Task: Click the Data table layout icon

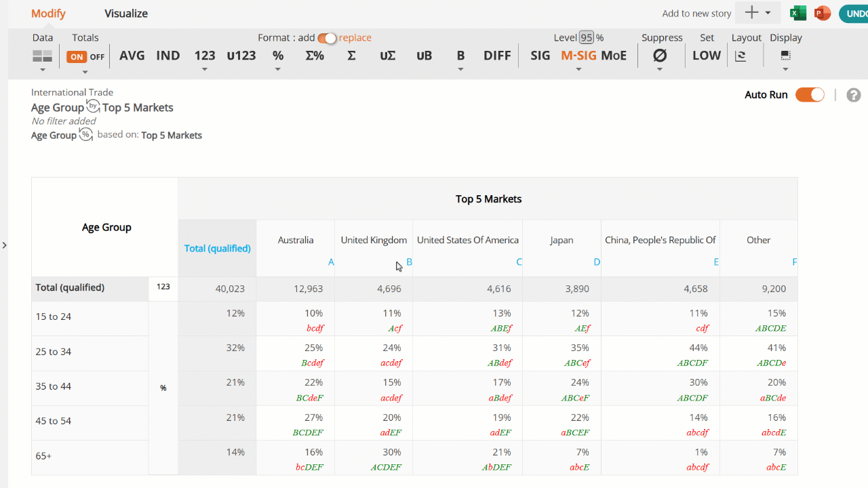Action: (43, 56)
